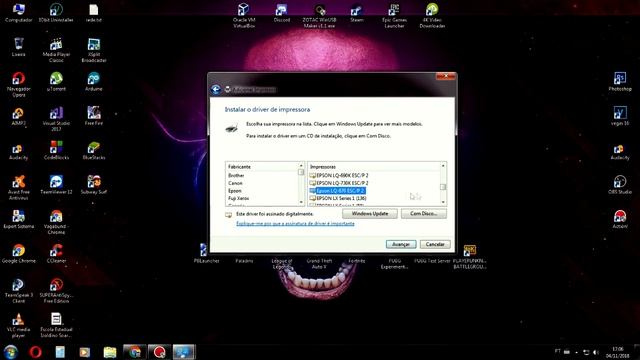Open Avast Free Antivirus shortcut
640x360 pixels.
click(x=18, y=187)
